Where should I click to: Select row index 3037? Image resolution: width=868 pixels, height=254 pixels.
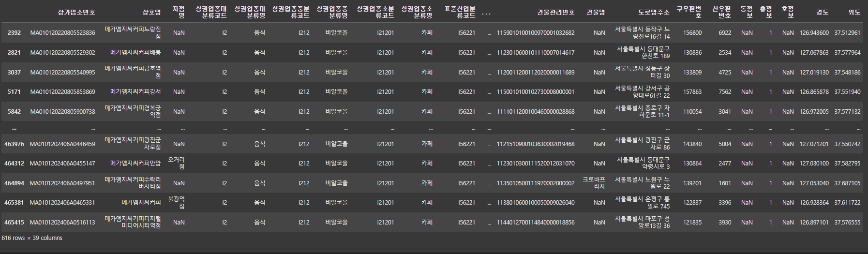click(x=14, y=72)
